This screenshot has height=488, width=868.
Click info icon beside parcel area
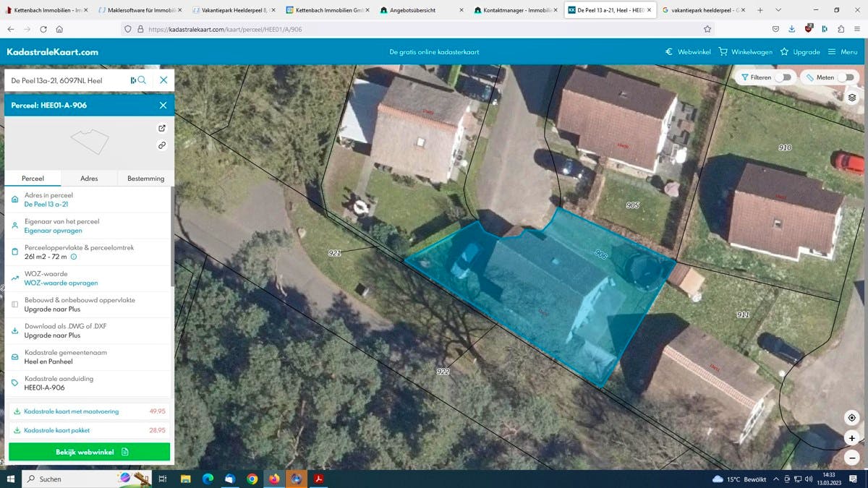pos(74,257)
